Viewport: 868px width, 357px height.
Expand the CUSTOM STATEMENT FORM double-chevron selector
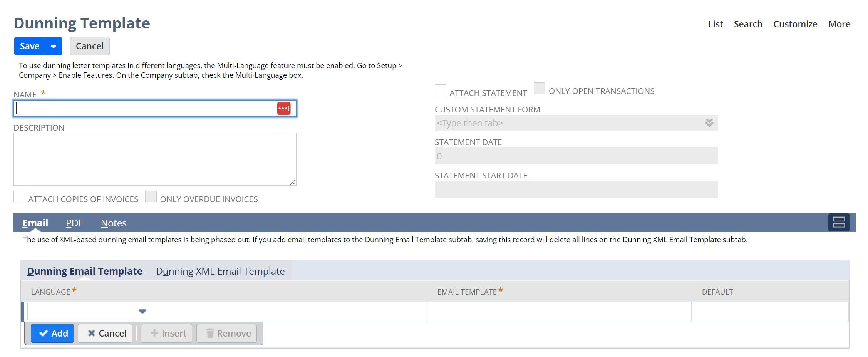point(709,123)
